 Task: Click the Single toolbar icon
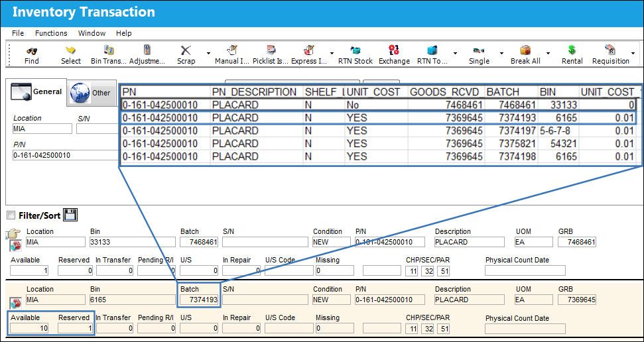[479, 51]
